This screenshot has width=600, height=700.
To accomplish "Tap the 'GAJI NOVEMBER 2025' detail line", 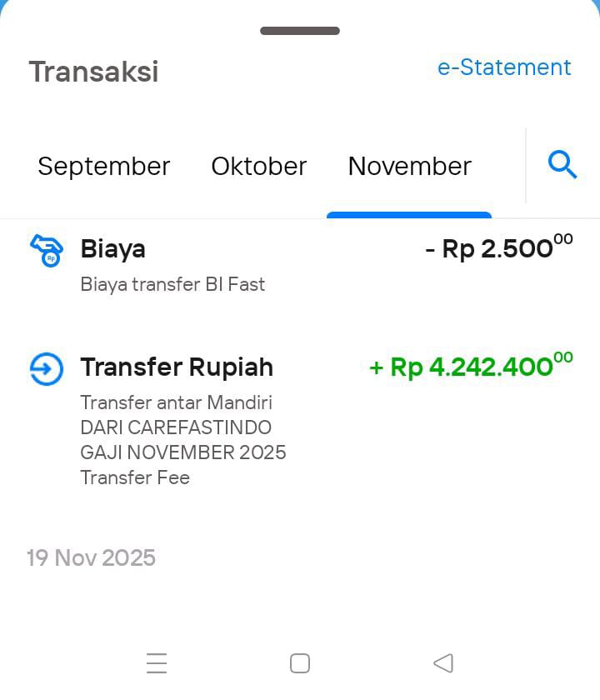I will [x=183, y=452].
